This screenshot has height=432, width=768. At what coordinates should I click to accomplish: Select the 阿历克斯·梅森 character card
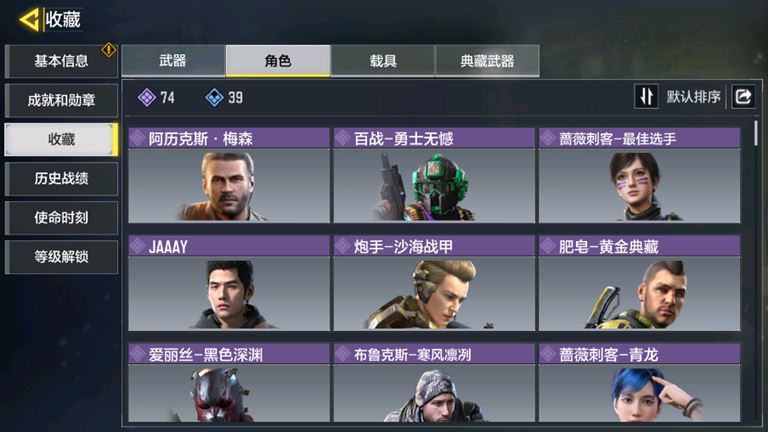point(229,175)
